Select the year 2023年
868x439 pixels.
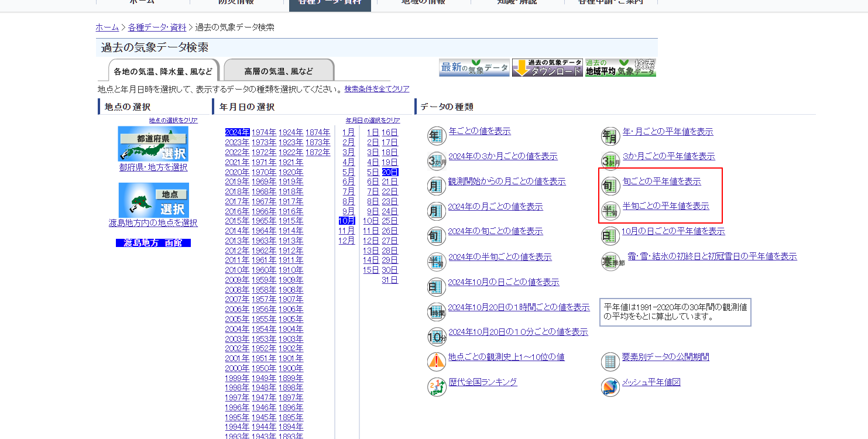tap(237, 142)
